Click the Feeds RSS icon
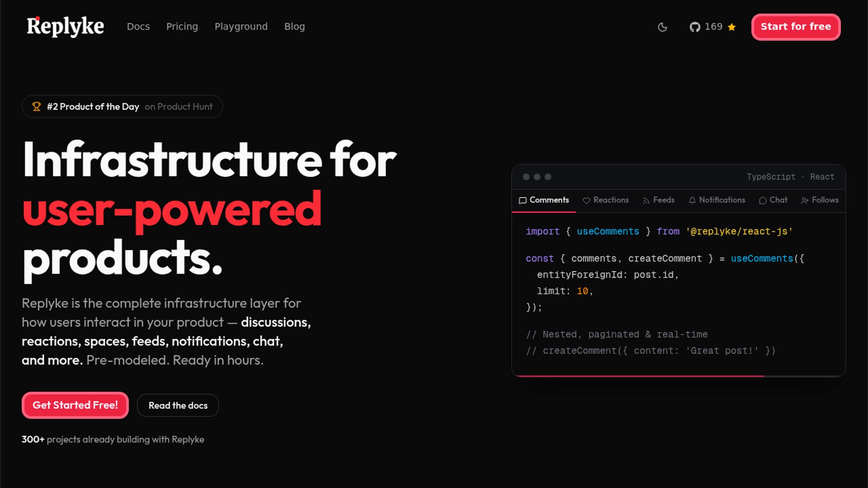868x488 pixels. pos(646,201)
